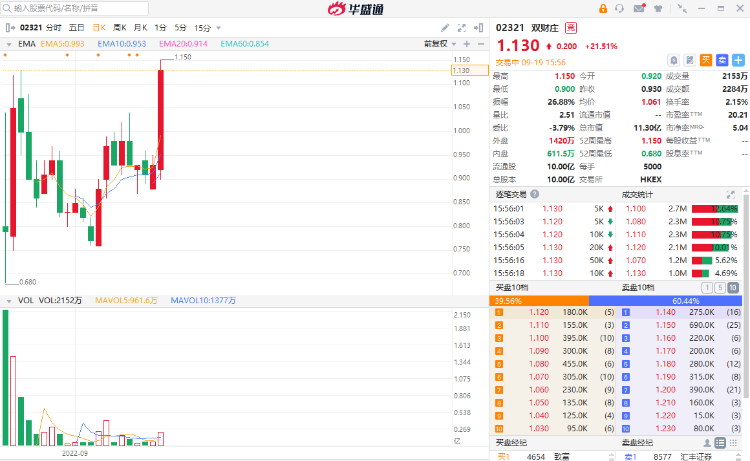Click the latest high bar in volume chart
The image size is (750, 461).
(x=161, y=439)
